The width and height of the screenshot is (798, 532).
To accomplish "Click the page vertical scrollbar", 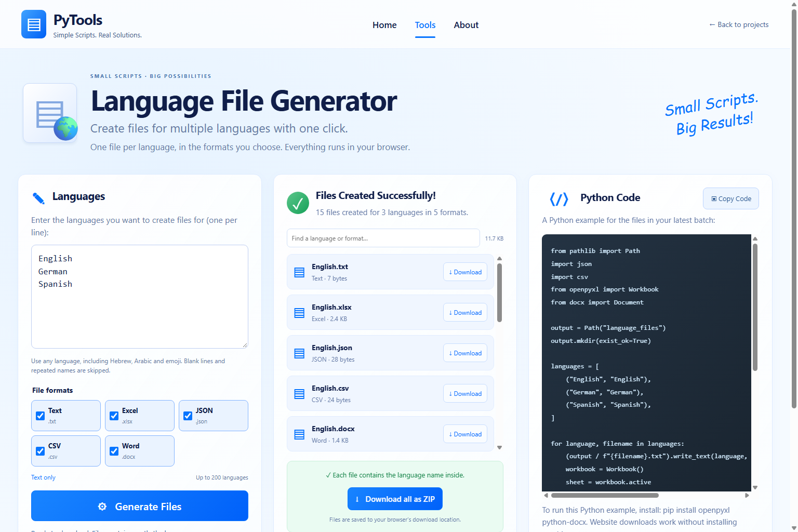I will pos(794,208).
